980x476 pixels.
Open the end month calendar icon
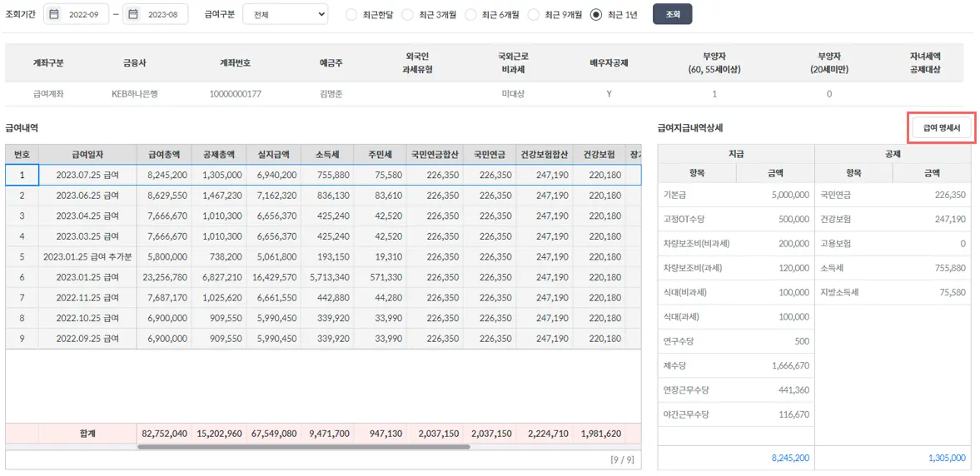[134, 14]
